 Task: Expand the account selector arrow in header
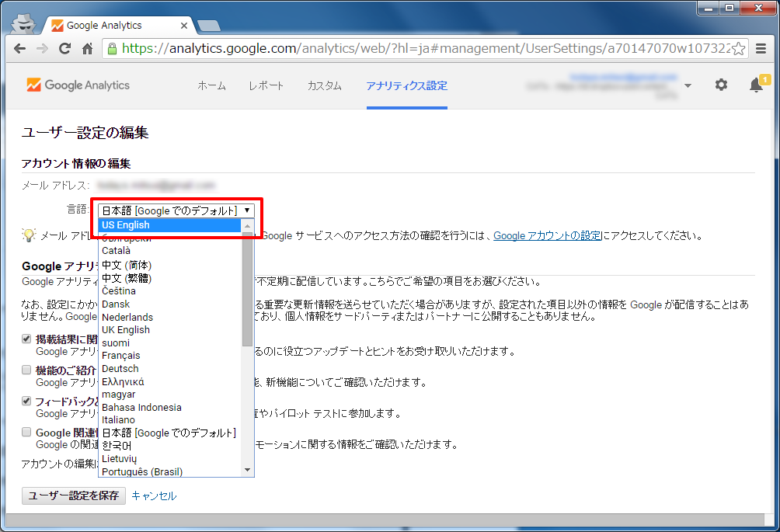[x=688, y=85]
